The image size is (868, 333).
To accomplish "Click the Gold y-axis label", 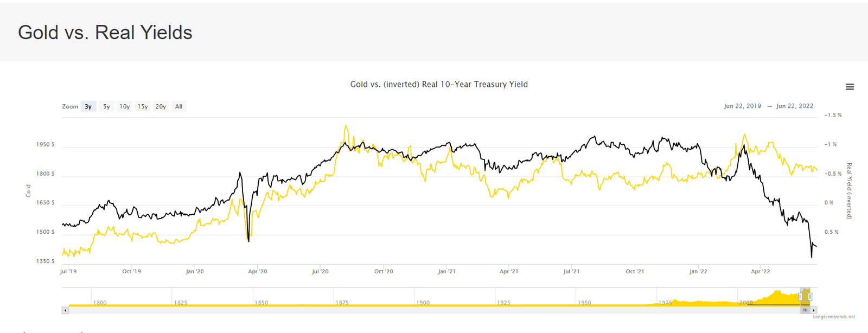I will tap(29, 189).
